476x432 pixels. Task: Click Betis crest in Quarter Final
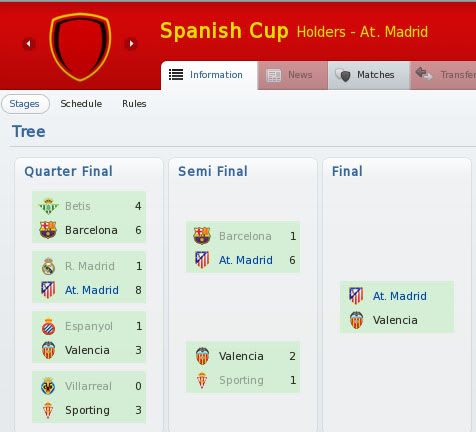tap(48, 206)
